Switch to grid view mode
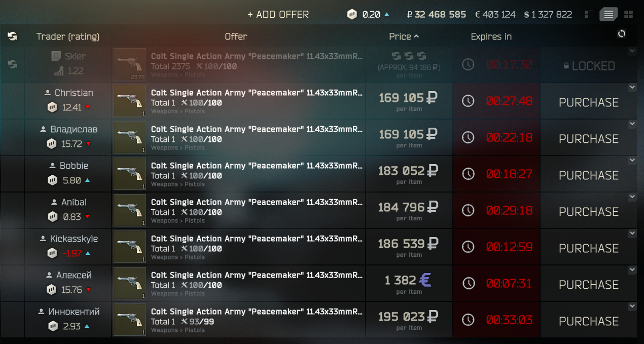Screen dimensions: 644x344 [x=628, y=14]
